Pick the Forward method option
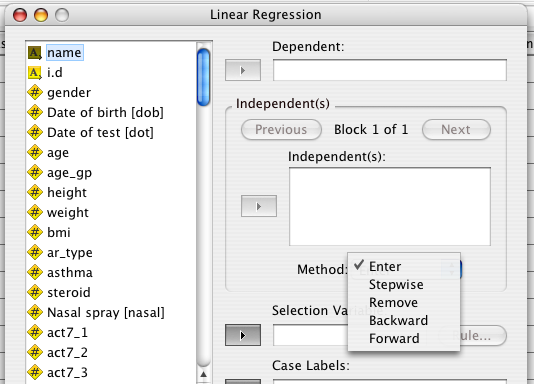The width and height of the screenshot is (534, 384). 394,339
